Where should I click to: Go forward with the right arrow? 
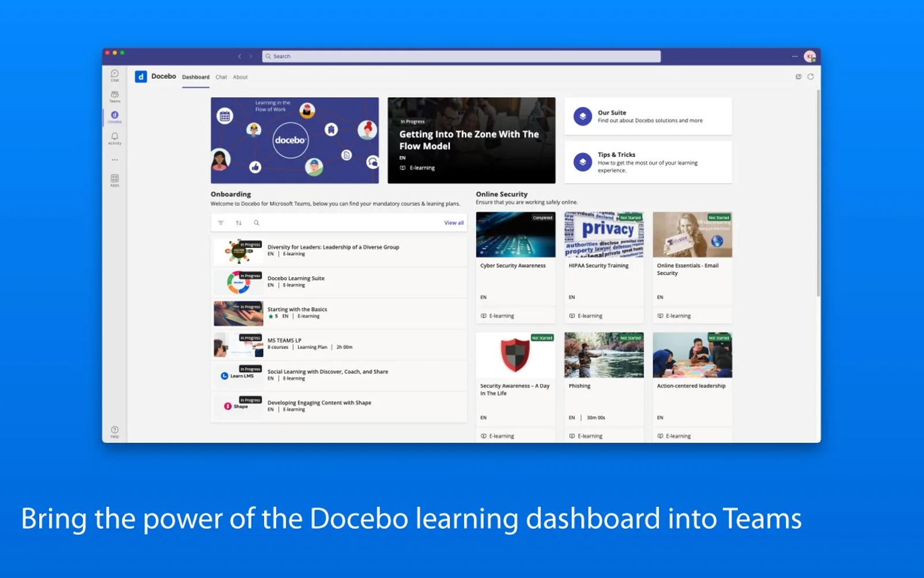(251, 56)
